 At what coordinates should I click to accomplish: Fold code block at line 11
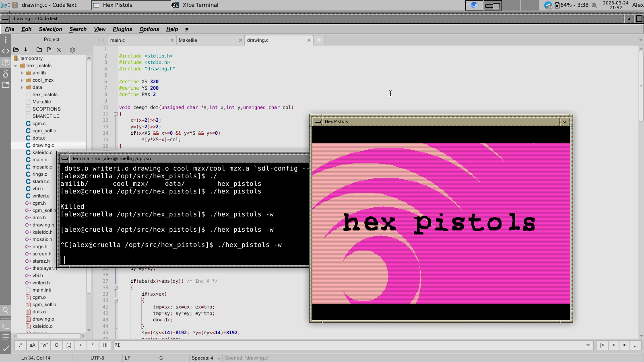pos(116,114)
